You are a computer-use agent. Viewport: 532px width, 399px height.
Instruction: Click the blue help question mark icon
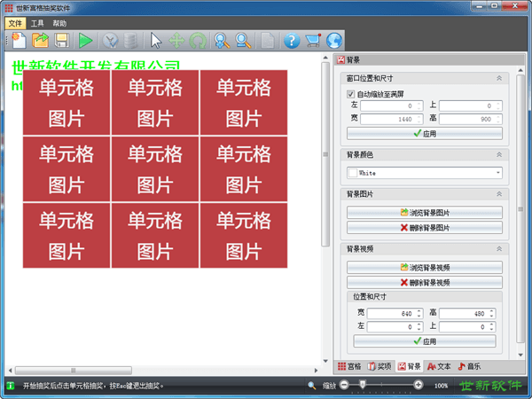coord(291,40)
